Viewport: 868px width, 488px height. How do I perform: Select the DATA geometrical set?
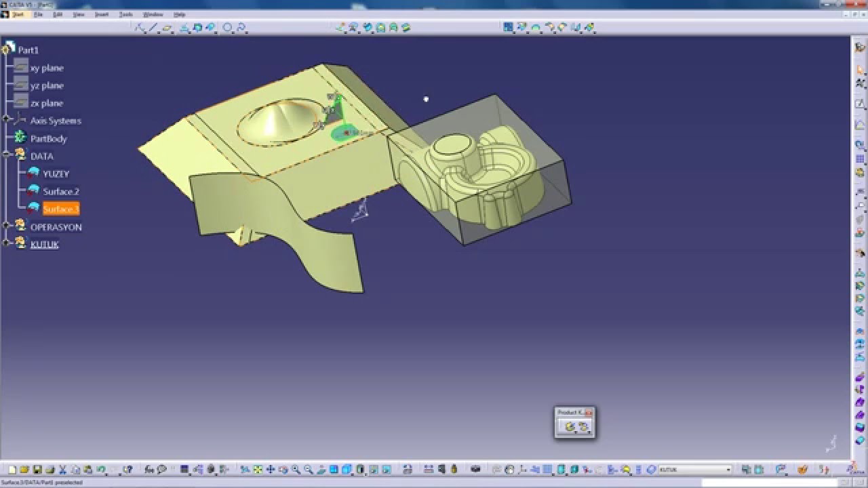click(42, 156)
